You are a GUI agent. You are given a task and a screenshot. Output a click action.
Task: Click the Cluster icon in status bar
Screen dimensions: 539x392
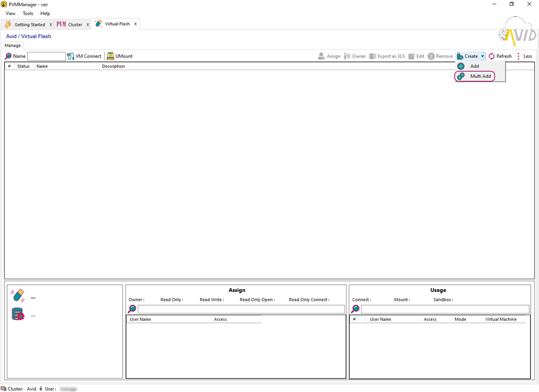click(x=3, y=389)
